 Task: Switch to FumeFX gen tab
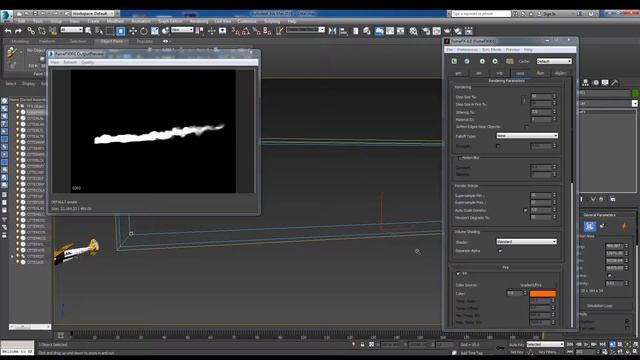coord(458,73)
